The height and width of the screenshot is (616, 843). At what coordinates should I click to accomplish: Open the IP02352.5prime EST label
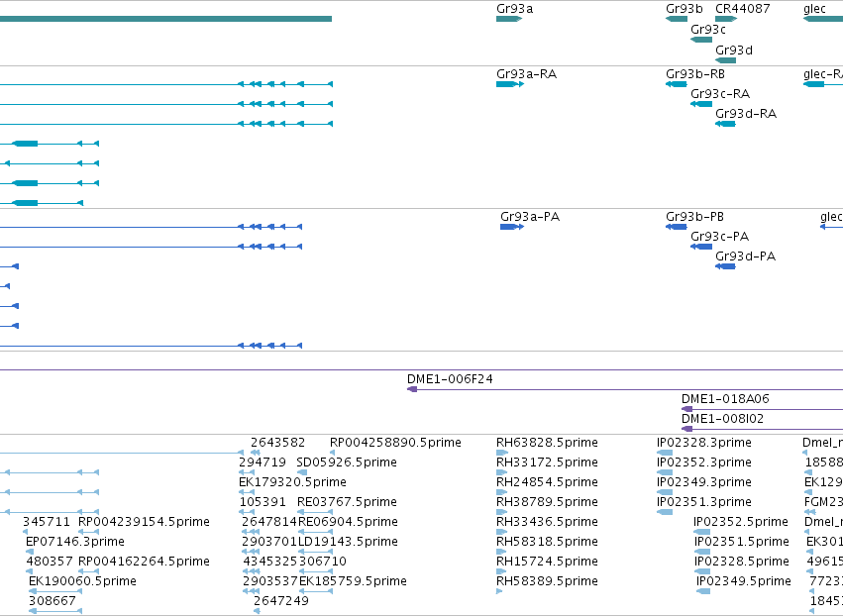(741, 522)
